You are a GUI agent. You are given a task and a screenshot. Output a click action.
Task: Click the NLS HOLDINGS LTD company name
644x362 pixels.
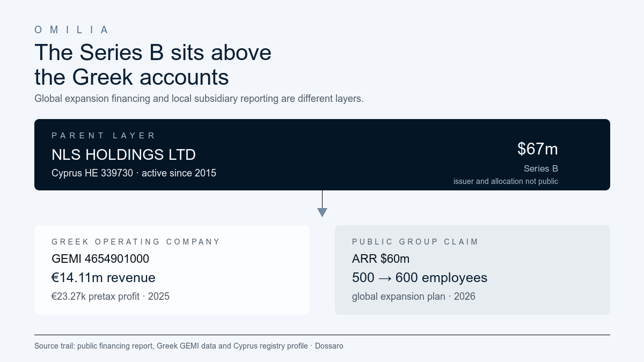tap(123, 154)
